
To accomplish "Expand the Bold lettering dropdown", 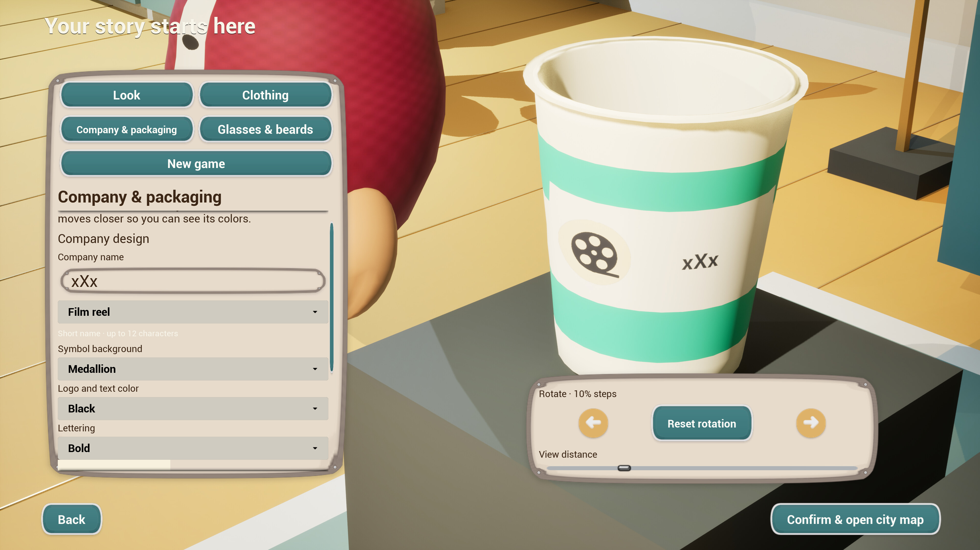I will (193, 448).
